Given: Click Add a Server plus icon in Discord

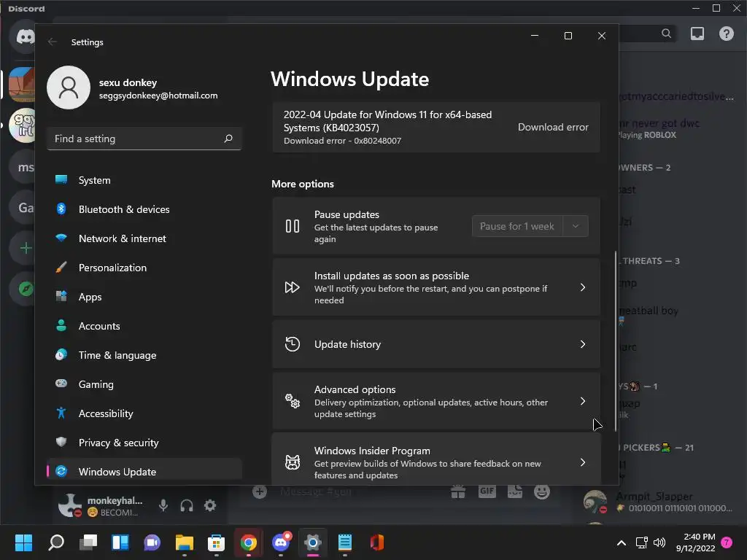Looking at the screenshot, I should tap(25, 248).
